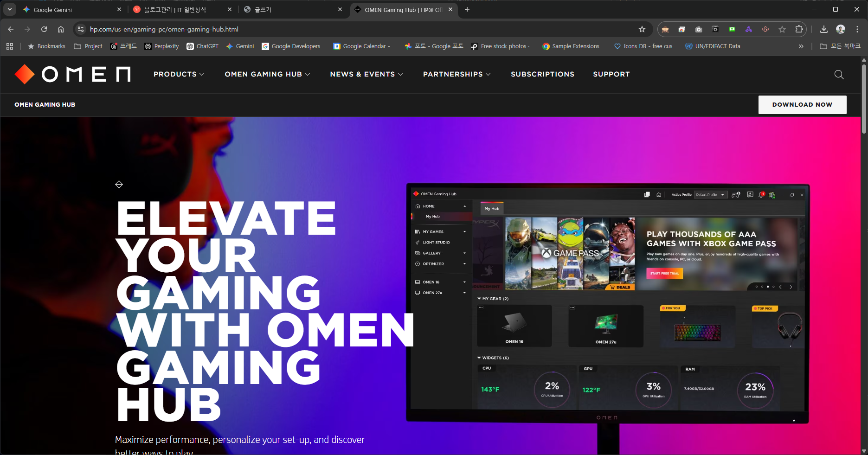Screen dimensions: 868x455
Task: Show hidden bookmarks via double chevron
Action: click(801, 46)
